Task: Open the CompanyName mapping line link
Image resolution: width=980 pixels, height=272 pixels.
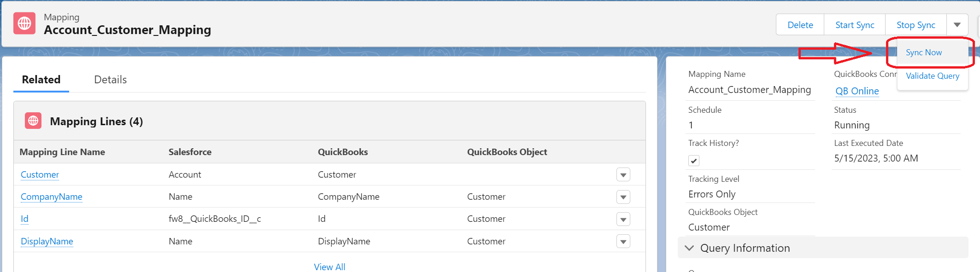Action: tap(52, 197)
